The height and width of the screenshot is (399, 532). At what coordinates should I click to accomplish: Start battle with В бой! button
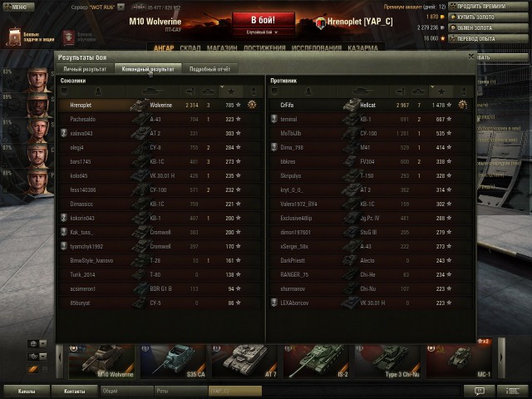pyautogui.click(x=264, y=20)
